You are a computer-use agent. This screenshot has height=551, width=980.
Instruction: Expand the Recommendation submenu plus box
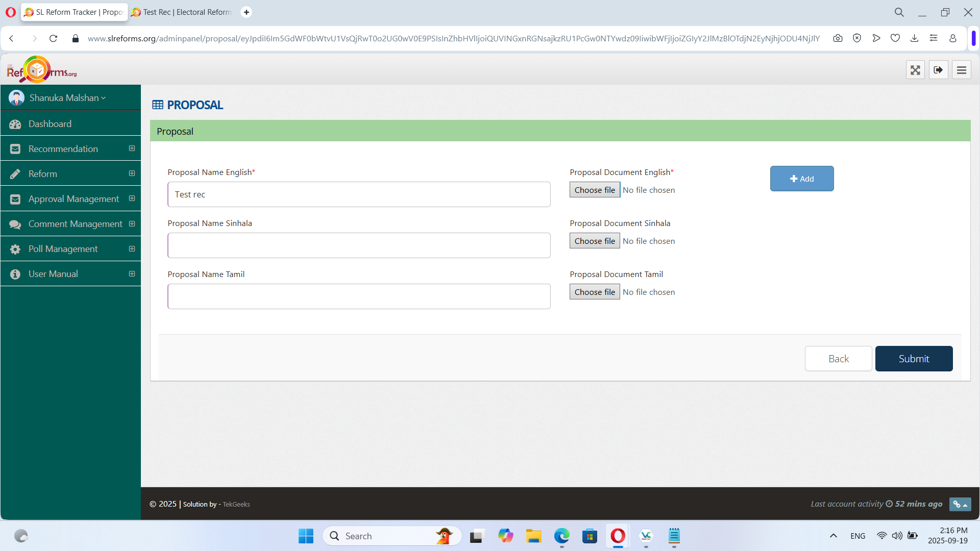(132, 148)
